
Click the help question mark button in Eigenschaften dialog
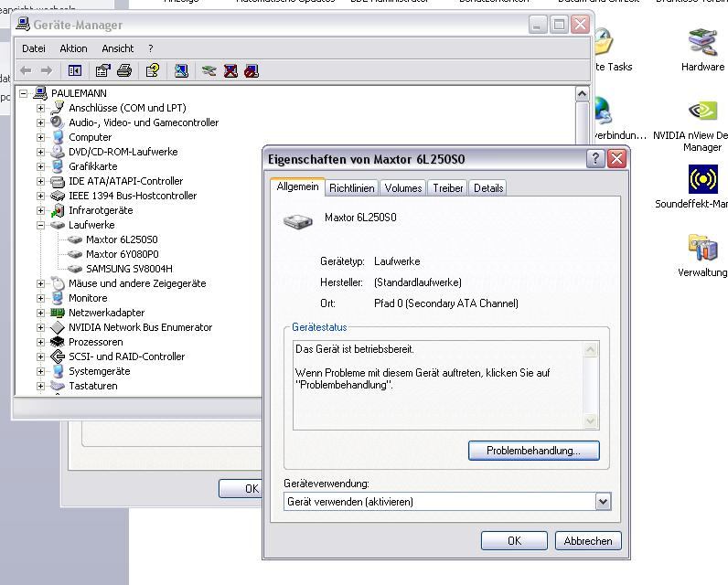(595, 159)
